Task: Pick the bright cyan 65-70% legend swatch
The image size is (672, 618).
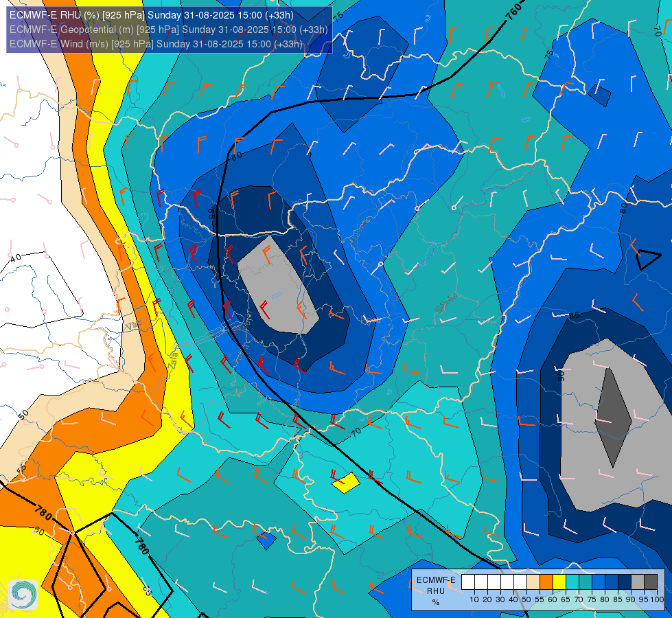Action: tap(572, 582)
